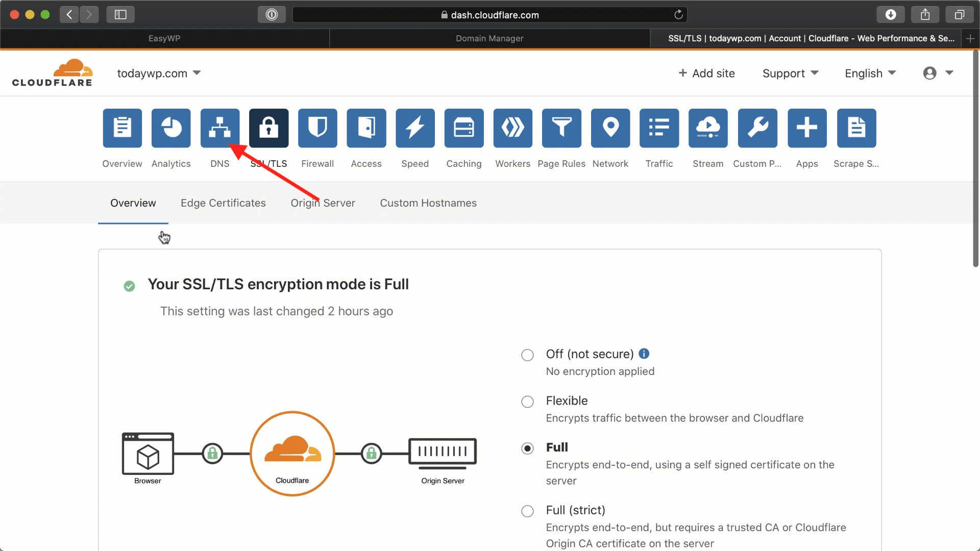Screen dimensions: 980x551
Task: Select the Full encryption radio option
Action: [527, 448]
